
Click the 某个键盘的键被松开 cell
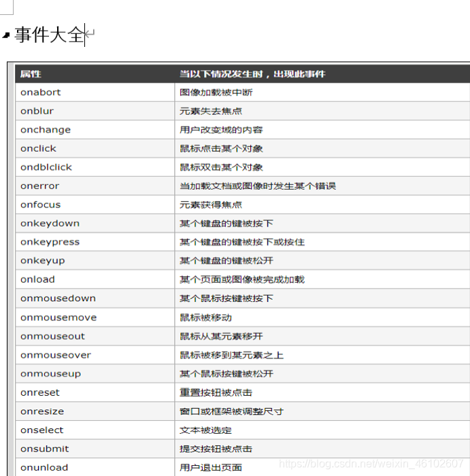click(x=322, y=260)
